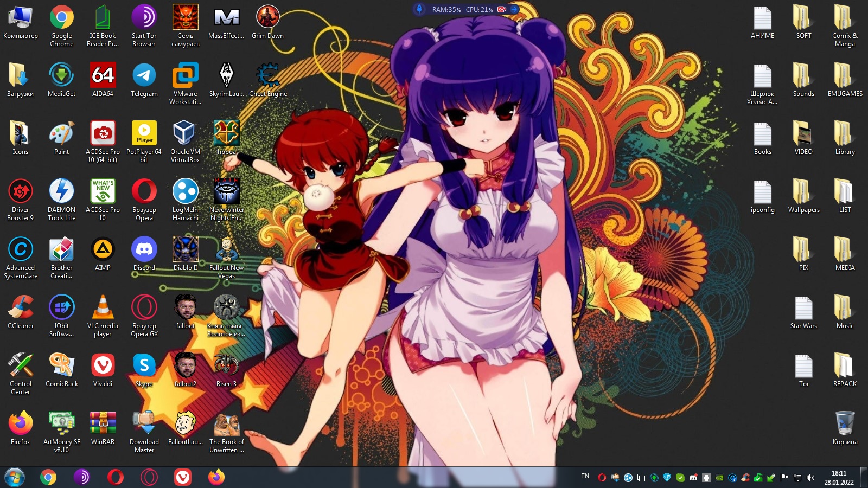The height and width of the screenshot is (488, 868).
Task: Launch Google Chrome from the desktop
Action: pos(62,26)
